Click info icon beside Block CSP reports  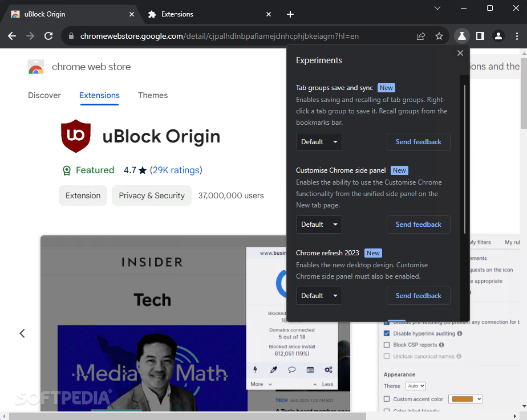(441, 345)
